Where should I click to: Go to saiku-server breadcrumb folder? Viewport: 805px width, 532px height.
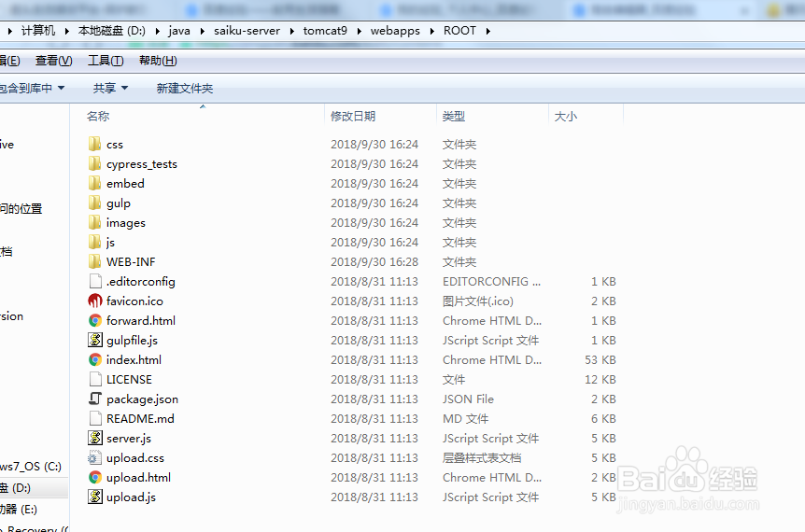pos(247,31)
